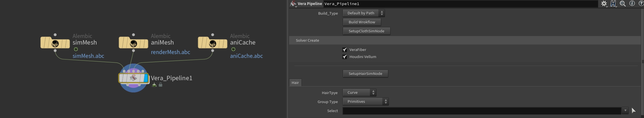Click the aniMesh node output connector
The image size is (644, 118).
(x=133, y=51)
